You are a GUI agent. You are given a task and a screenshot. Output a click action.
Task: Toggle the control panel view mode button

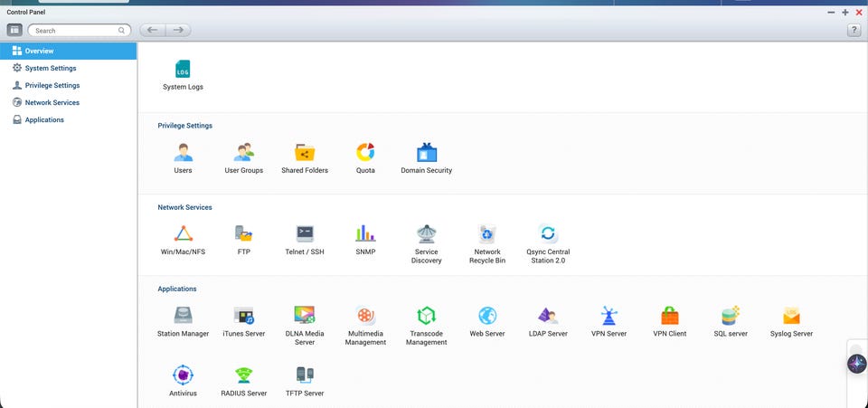pyautogui.click(x=15, y=30)
